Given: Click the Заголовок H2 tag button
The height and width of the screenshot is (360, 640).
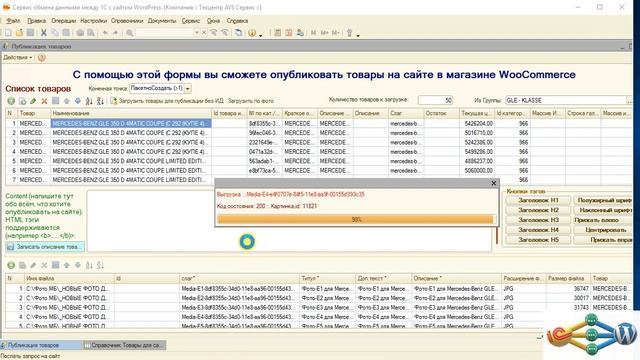Looking at the screenshot, I should pyautogui.click(x=538, y=210).
